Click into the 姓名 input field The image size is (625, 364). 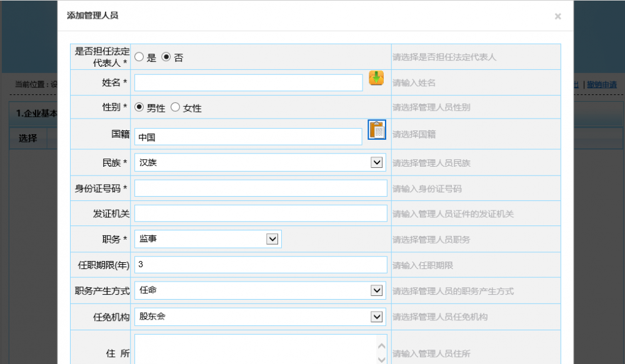point(248,83)
